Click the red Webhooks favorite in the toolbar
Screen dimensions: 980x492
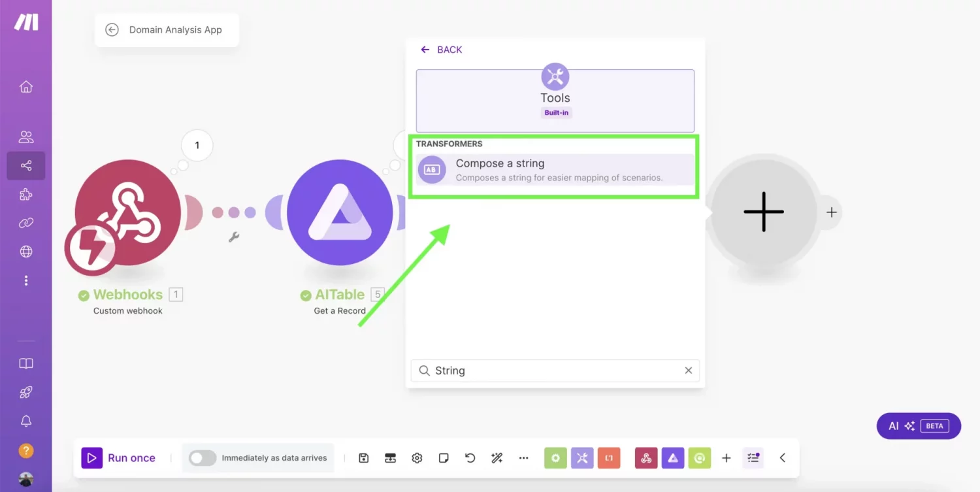coord(646,458)
